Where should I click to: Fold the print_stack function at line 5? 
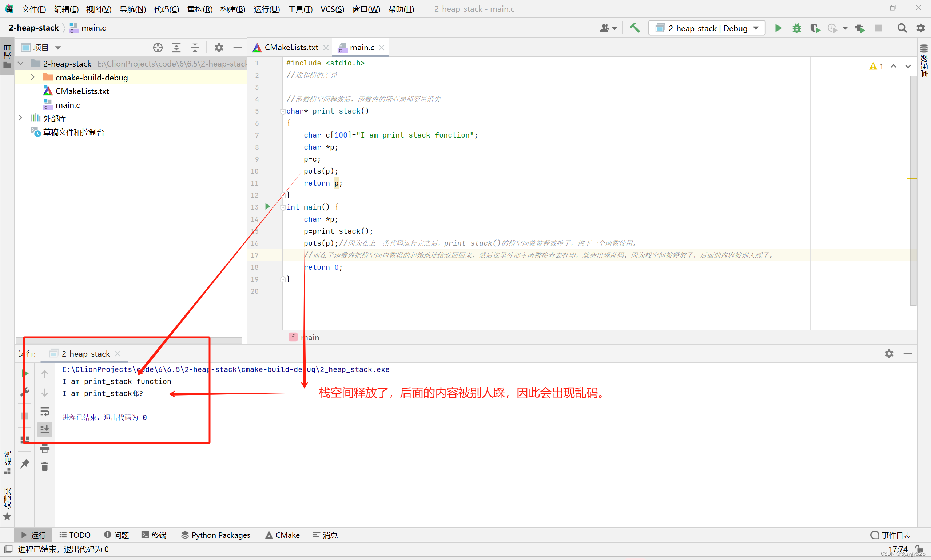[x=283, y=111]
